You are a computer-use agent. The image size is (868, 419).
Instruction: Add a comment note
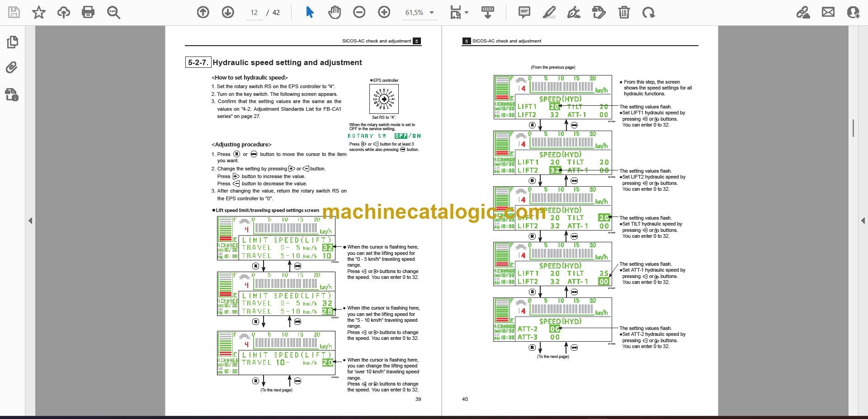point(524,12)
